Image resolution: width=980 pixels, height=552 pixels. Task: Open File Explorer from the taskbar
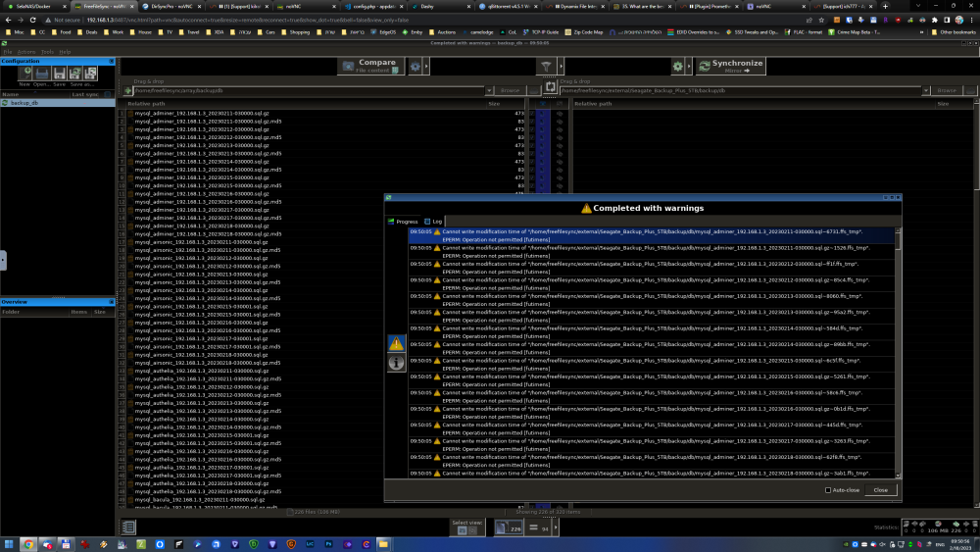tap(383, 544)
